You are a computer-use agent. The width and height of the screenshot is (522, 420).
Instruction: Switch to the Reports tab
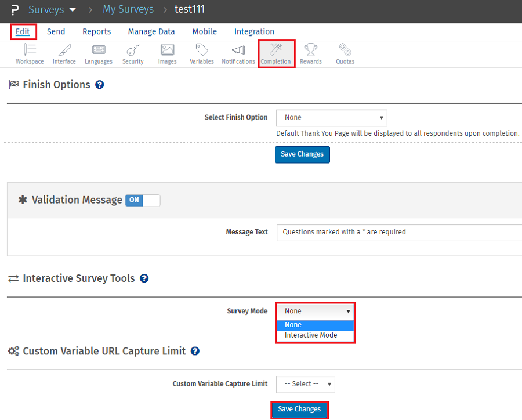[96, 32]
